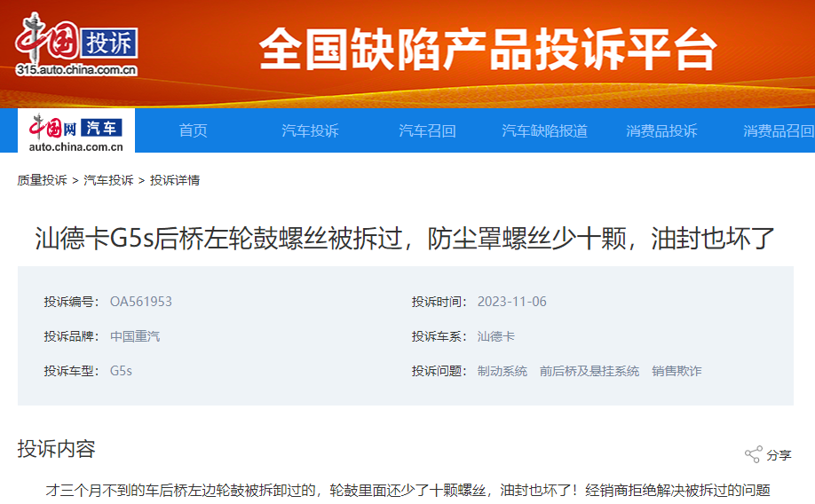Click the brand value 中国重汽
815x504 pixels.
pos(135,336)
